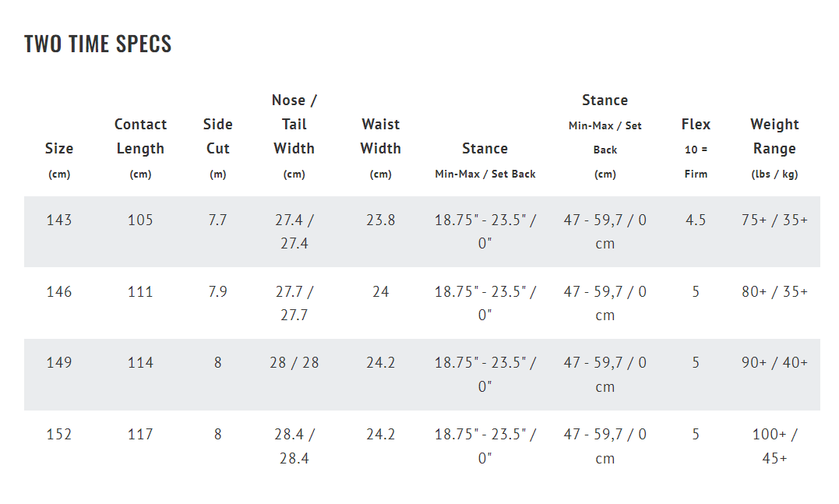This screenshot has width=839, height=504.
Task: Select the 28 / 28 nose tail width
Action: [x=294, y=363]
